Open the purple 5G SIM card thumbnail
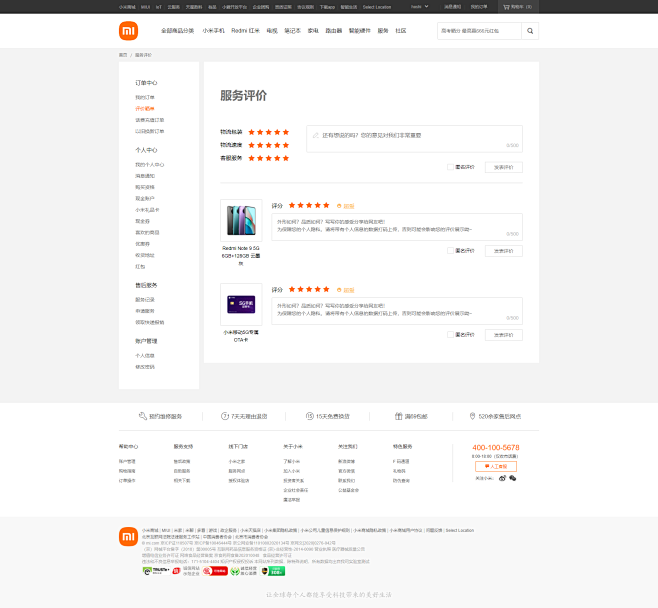This screenshot has height=608, width=658. point(241,304)
